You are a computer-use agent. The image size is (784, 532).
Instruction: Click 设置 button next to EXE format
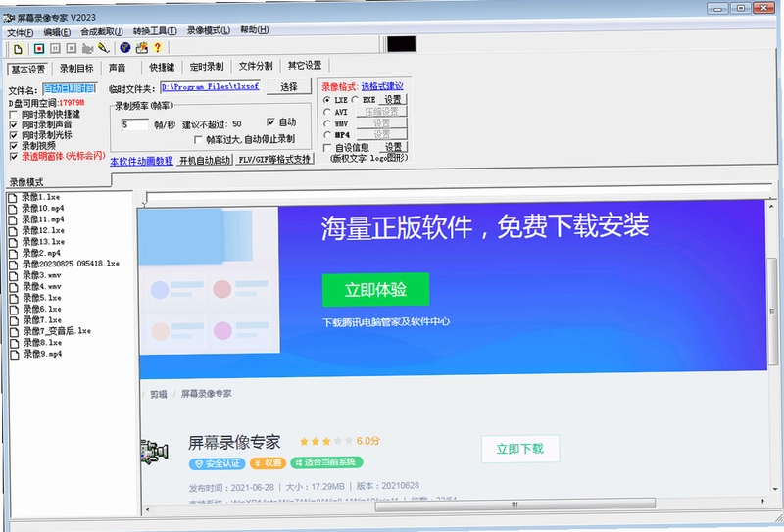(393, 100)
